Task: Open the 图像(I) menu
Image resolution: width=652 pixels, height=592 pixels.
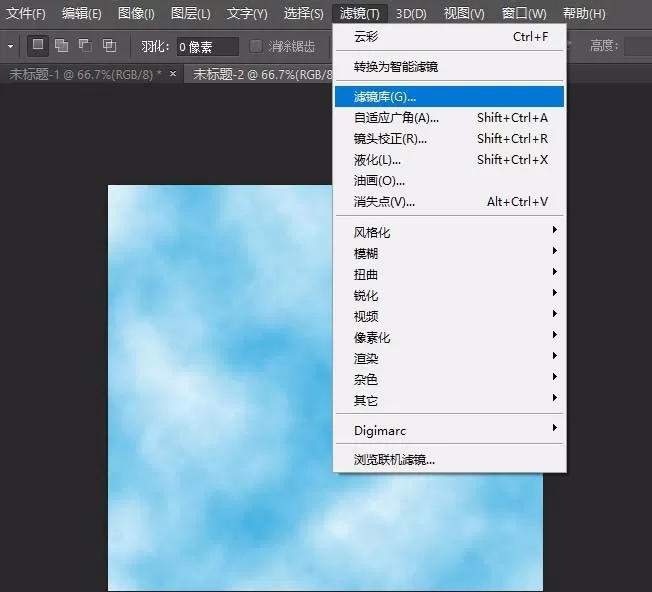Action: point(136,13)
